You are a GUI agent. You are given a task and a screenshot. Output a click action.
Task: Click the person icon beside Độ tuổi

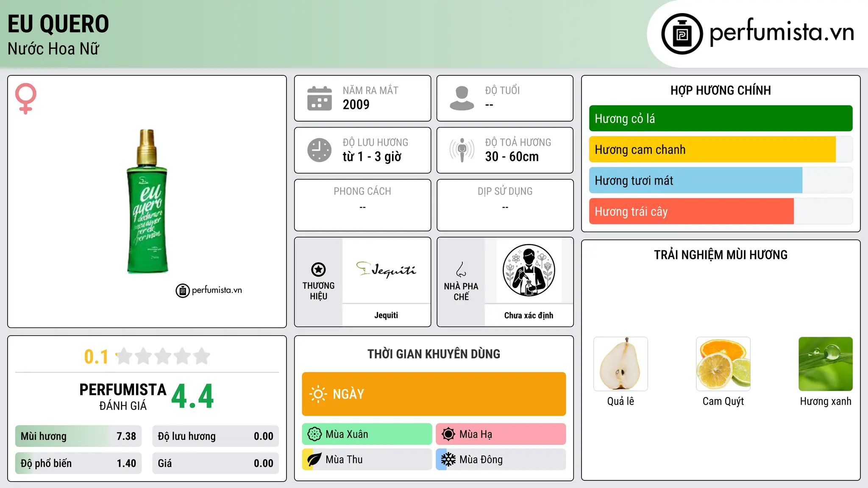click(x=462, y=98)
